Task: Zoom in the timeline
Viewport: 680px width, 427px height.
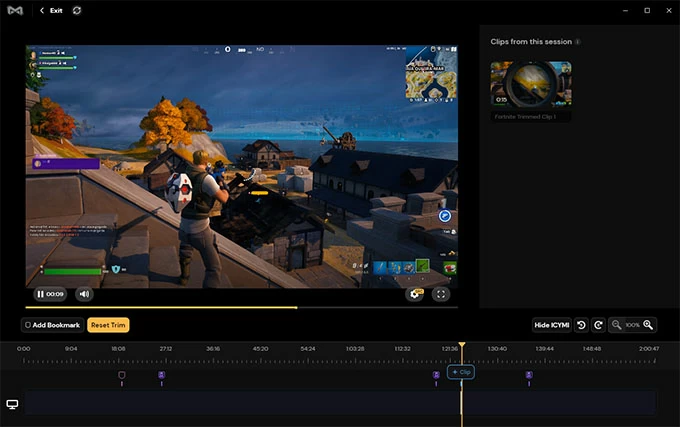Action: click(x=648, y=325)
